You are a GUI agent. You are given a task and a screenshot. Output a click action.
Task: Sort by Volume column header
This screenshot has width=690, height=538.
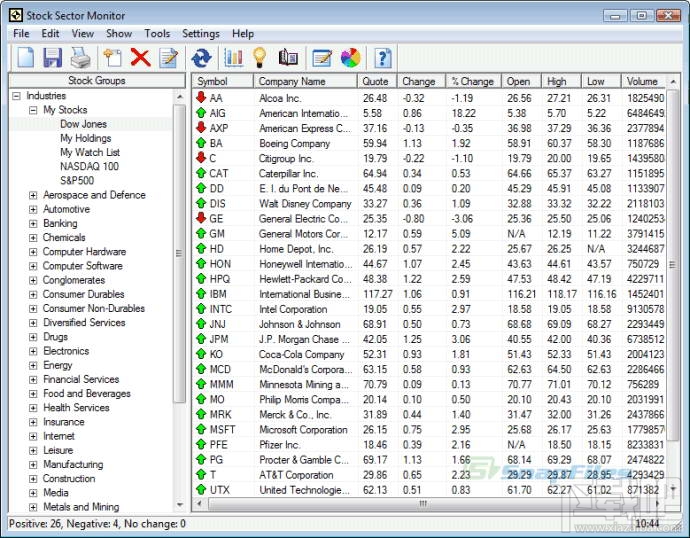click(643, 81)
